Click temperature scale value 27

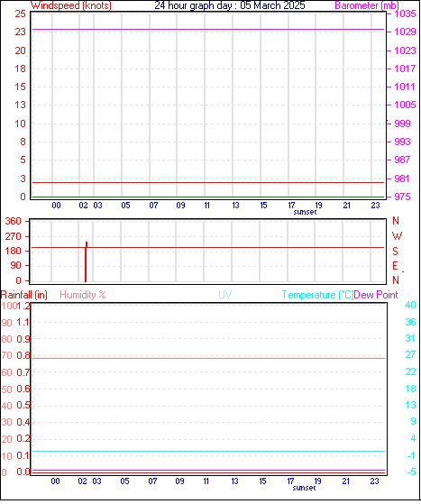410,354
